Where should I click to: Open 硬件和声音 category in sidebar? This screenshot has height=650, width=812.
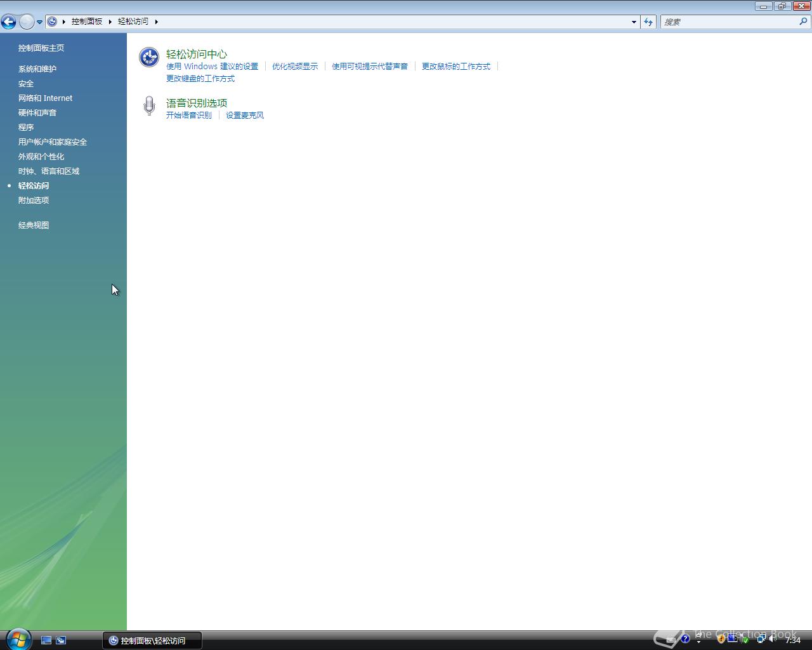point(37,113)
